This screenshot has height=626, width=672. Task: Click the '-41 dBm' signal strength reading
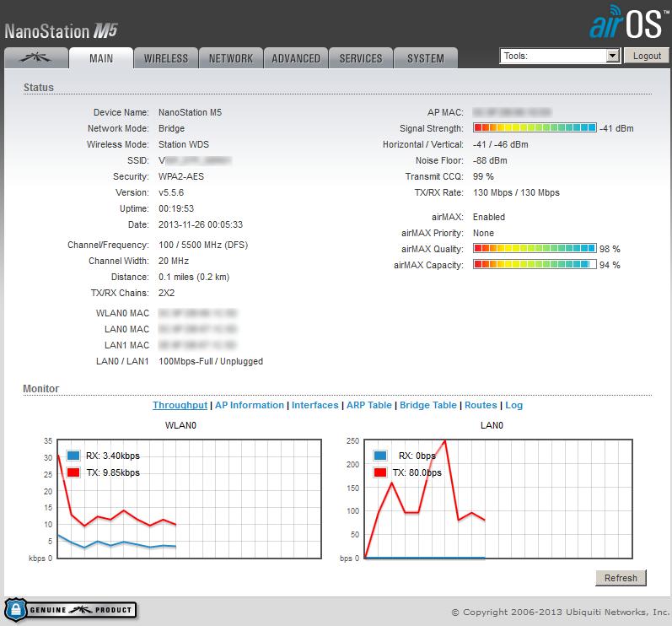pyautogui.click(x=616, y=128)
